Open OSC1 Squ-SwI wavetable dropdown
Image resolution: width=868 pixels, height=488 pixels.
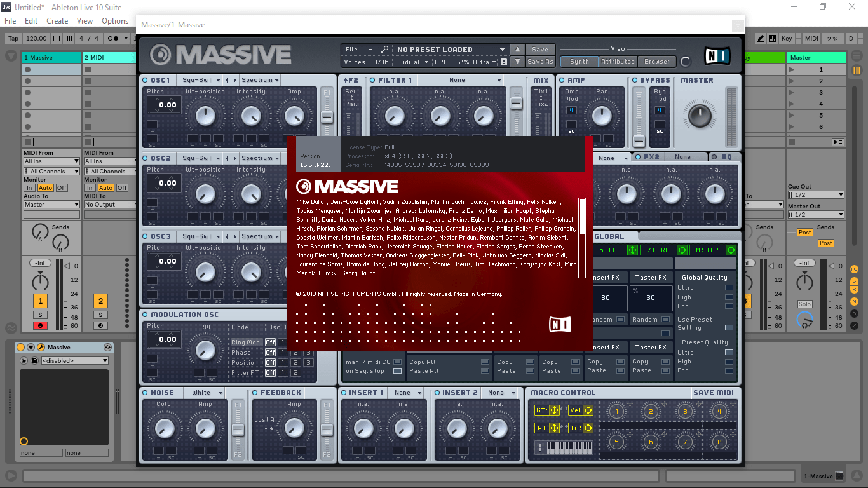pos(200,81)
